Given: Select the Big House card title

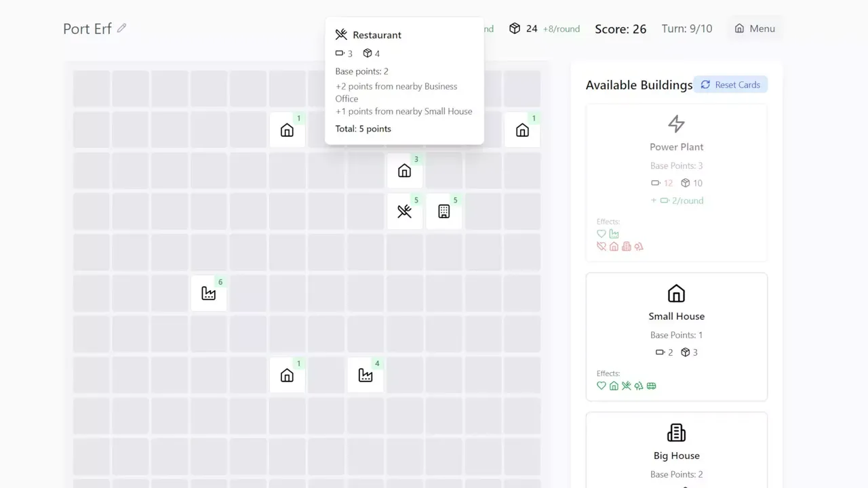Looking at the screenshot, I should pos(676,456).
